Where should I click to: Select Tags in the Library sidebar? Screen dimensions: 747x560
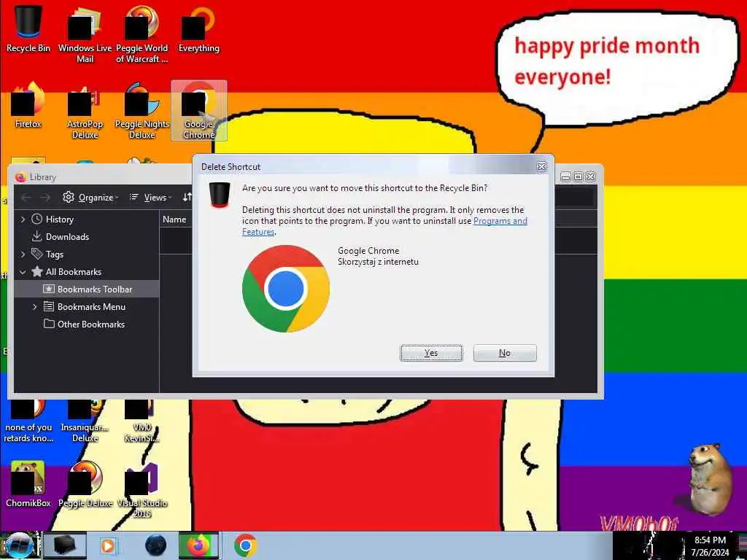click(54, 254)
